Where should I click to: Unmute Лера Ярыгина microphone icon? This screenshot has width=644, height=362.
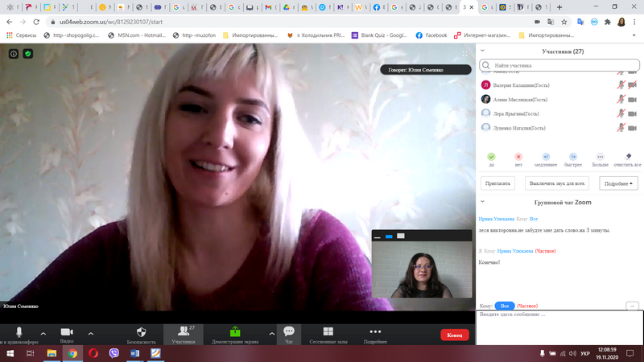tap(621, 113)
